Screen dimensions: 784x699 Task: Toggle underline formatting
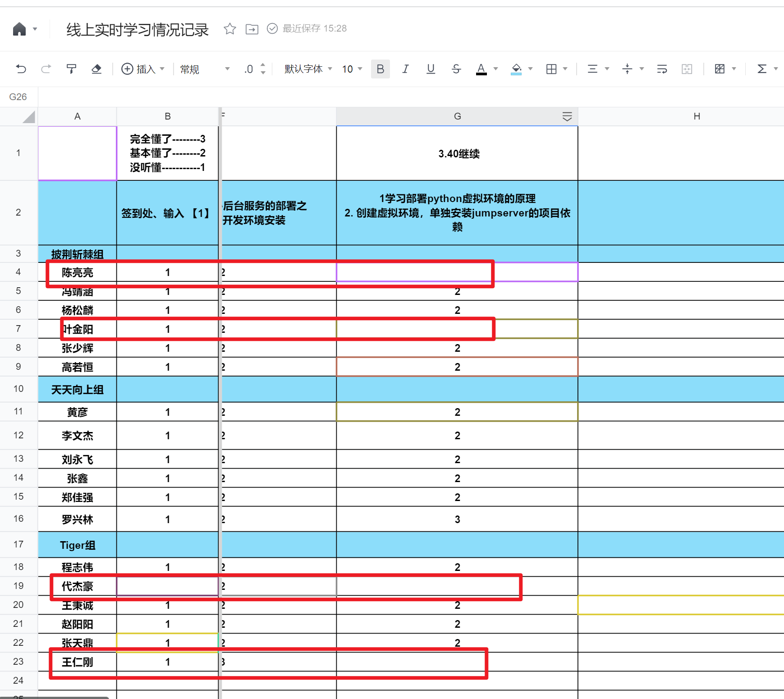[x=431, y=69]
